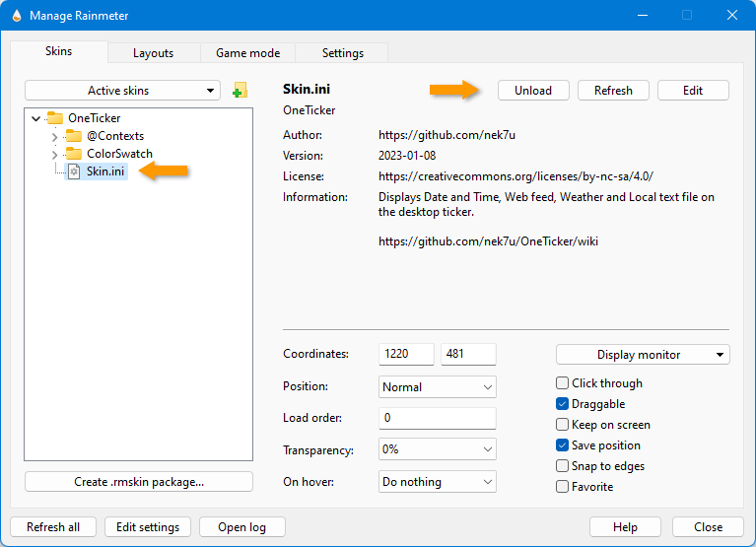Open the Transparency dropdown showing 0%
The height and width of the screenshot is (547, 756).
(438, 449)
